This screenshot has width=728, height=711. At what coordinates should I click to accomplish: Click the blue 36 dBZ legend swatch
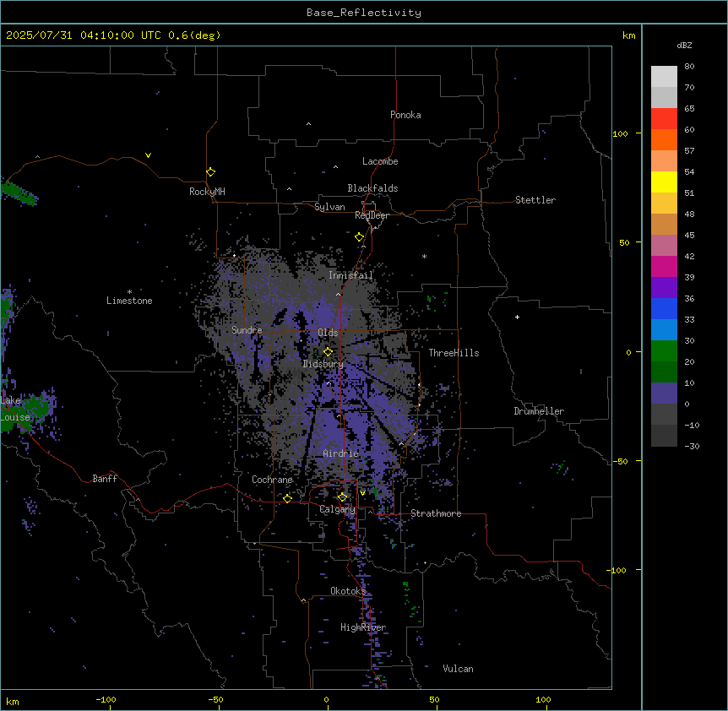[664, 308]
